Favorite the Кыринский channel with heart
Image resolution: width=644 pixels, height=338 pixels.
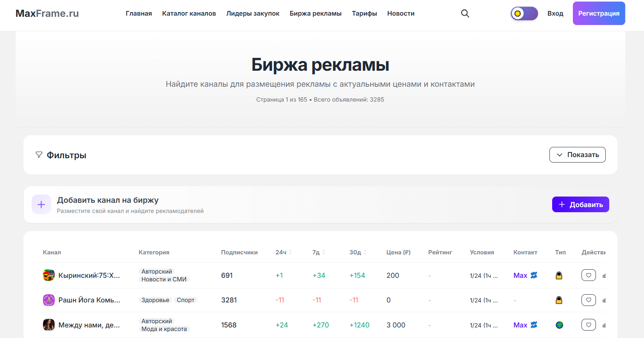tap(589, 275)
